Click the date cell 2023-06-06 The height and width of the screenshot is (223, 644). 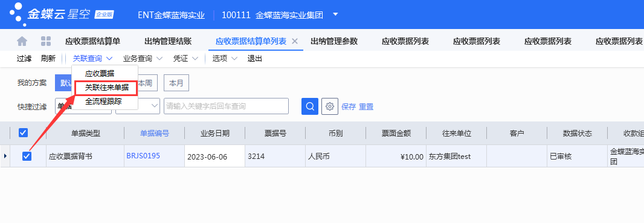click(x=215, y=157)
